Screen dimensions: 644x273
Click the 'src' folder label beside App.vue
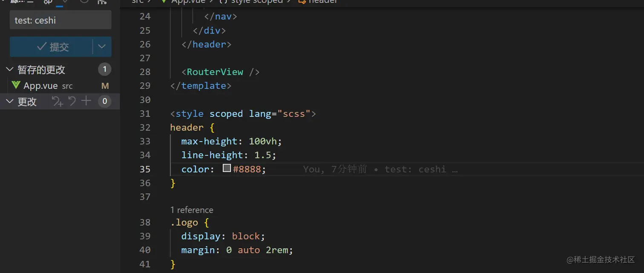tap(67, 86)
